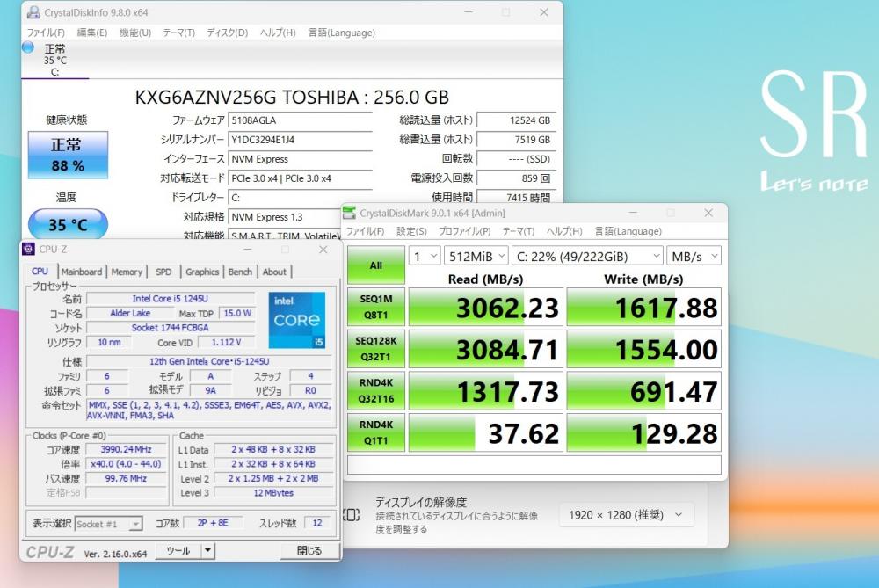This screenshot has width=879, height=588.
Task: Switch to the Bench tab in CPU-Z
Action: pos(240,272)
